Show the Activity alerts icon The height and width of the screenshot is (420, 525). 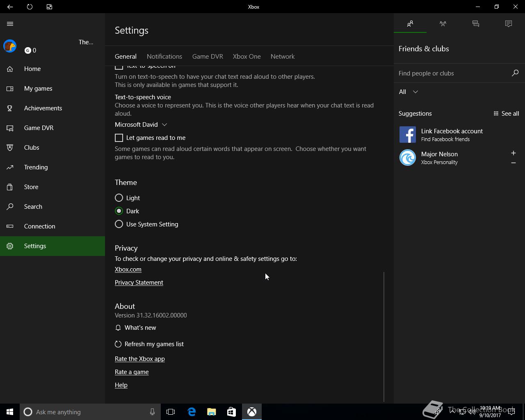pyautogui.click(x=509, y=24)
